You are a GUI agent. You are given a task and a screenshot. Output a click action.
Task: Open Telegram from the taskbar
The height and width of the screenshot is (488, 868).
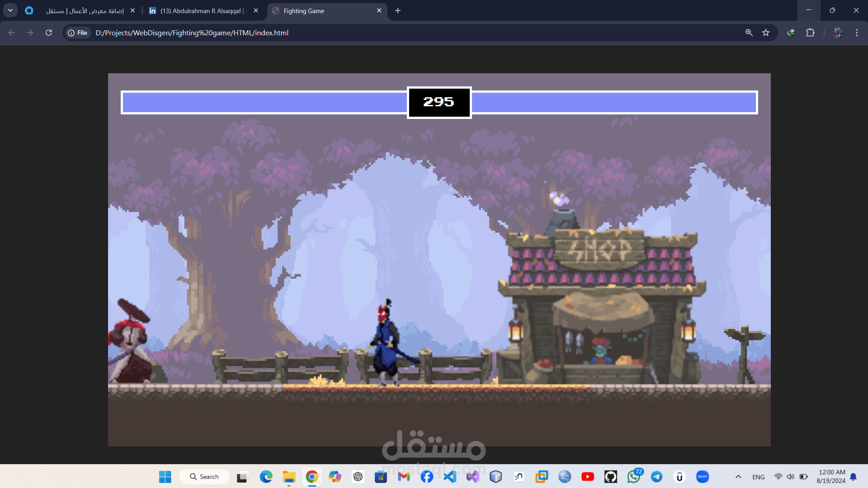(657, 477)
